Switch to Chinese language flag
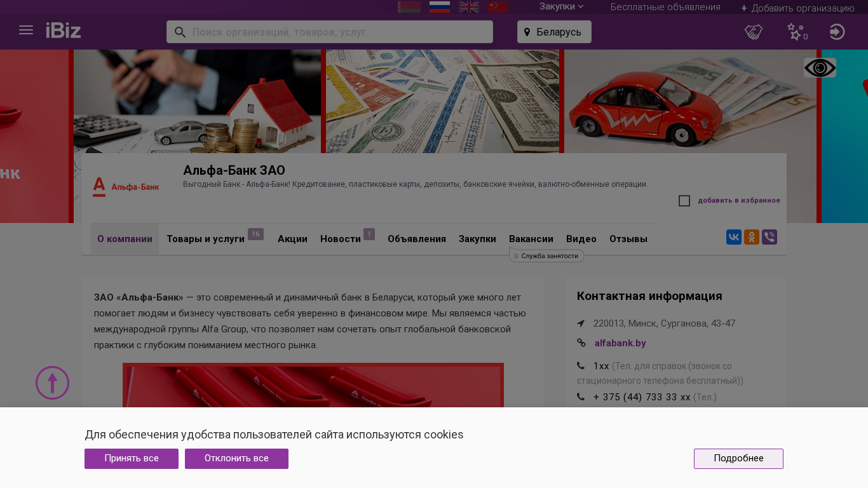This screenshot has height=488, width=868. point(498,7)
